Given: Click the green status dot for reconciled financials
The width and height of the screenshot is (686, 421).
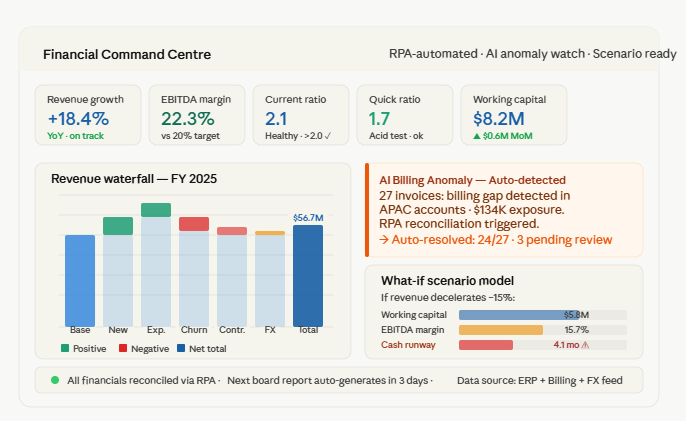Looking at the screenshot, I should click(55, 380).
